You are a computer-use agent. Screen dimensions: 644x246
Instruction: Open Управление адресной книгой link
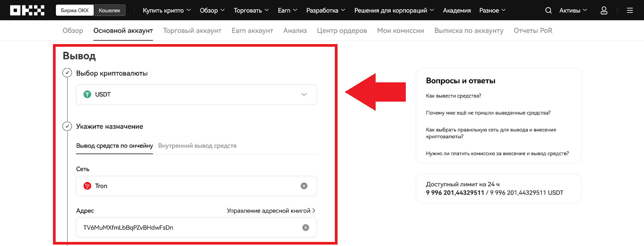point(271,211)
